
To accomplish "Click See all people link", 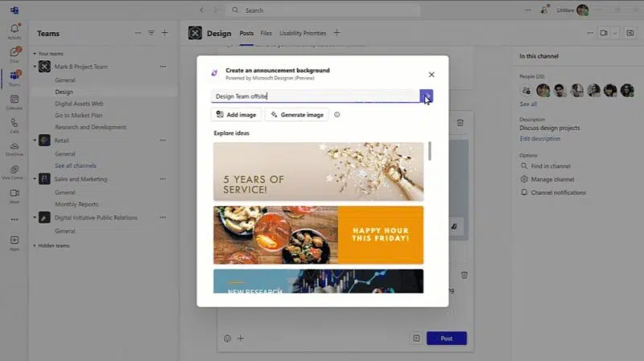I will pos(528,105).
